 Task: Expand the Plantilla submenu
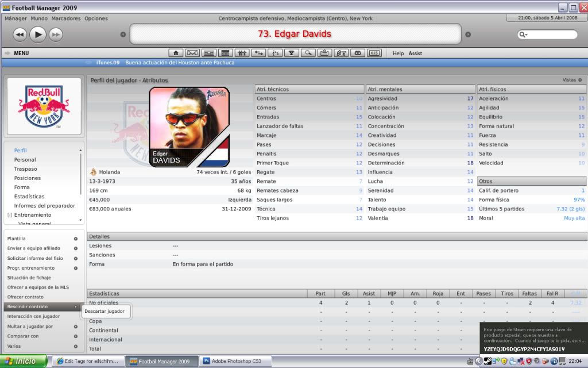coord(76,239)
